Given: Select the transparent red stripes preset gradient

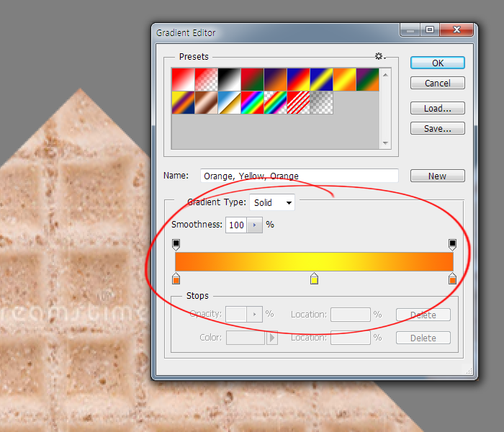Looking at the screenshot, I should click(x=299, y=102).
